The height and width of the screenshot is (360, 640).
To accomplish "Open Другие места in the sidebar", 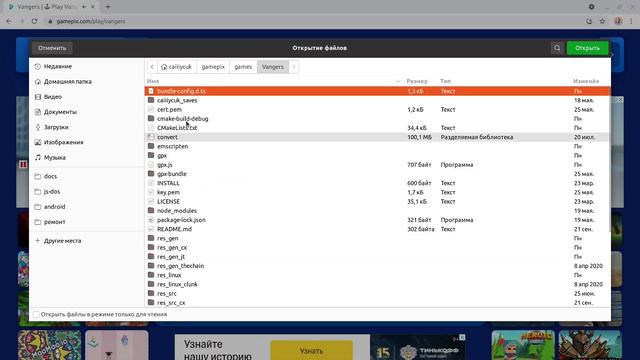I will [62, 241].
